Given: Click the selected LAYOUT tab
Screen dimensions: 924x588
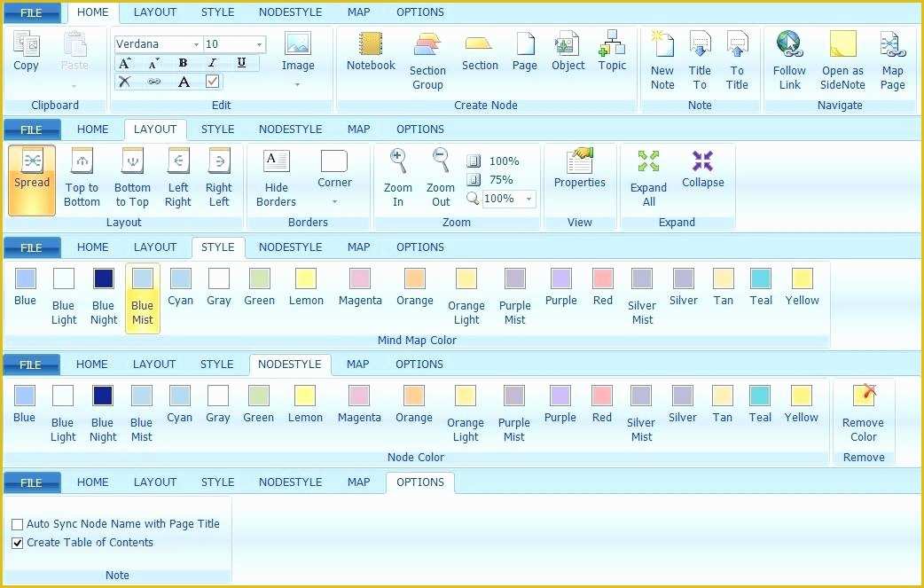Looking at the screenshot, I should click(x=155, y=129).
